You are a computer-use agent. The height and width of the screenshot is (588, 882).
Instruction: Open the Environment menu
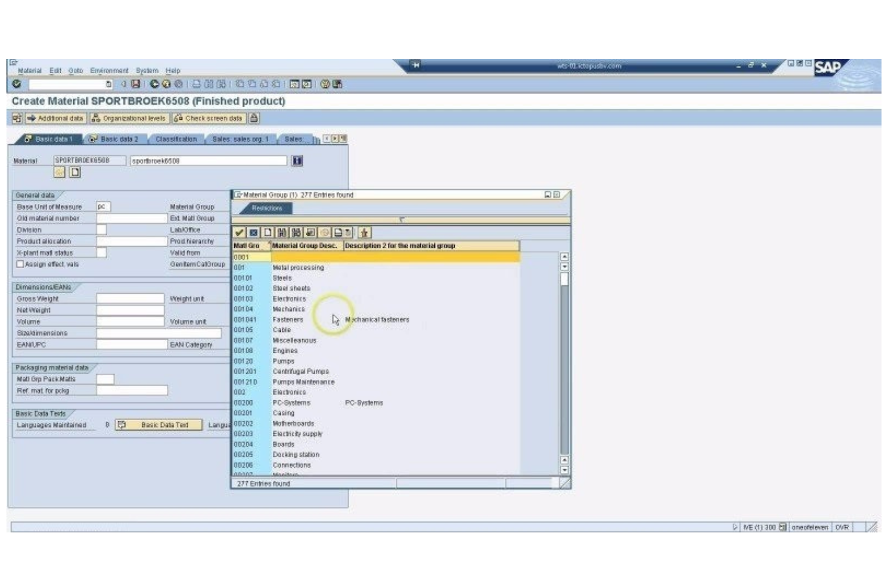point(109,70)
